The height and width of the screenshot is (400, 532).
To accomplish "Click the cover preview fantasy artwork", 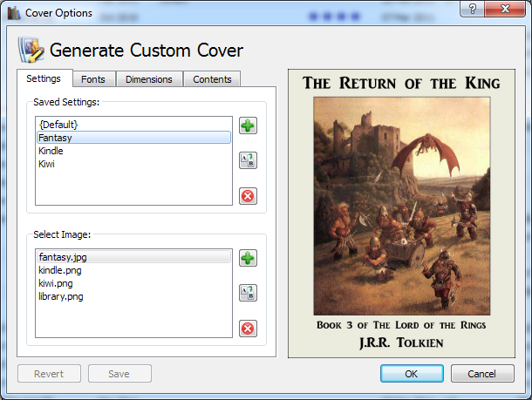I will pos(402,207).
